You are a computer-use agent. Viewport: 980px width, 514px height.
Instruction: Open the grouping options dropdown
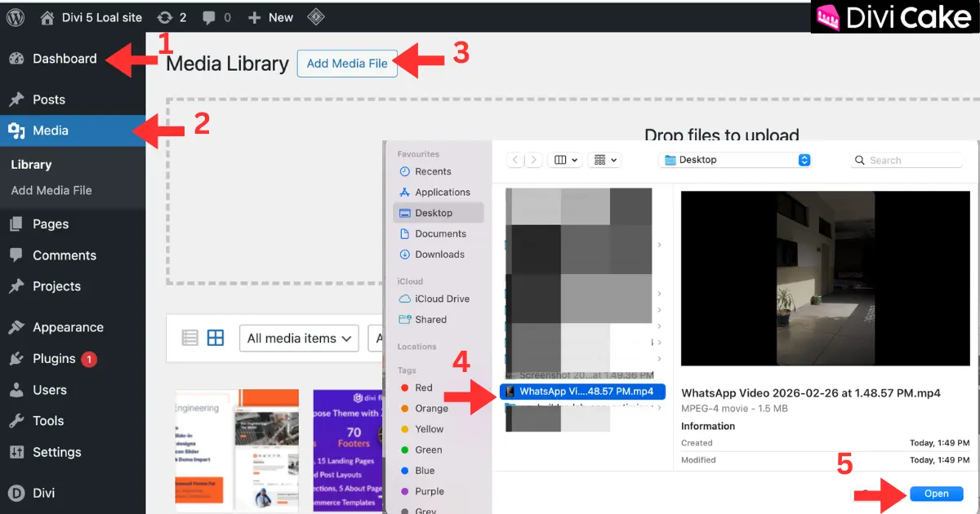(x=605, y=160)
